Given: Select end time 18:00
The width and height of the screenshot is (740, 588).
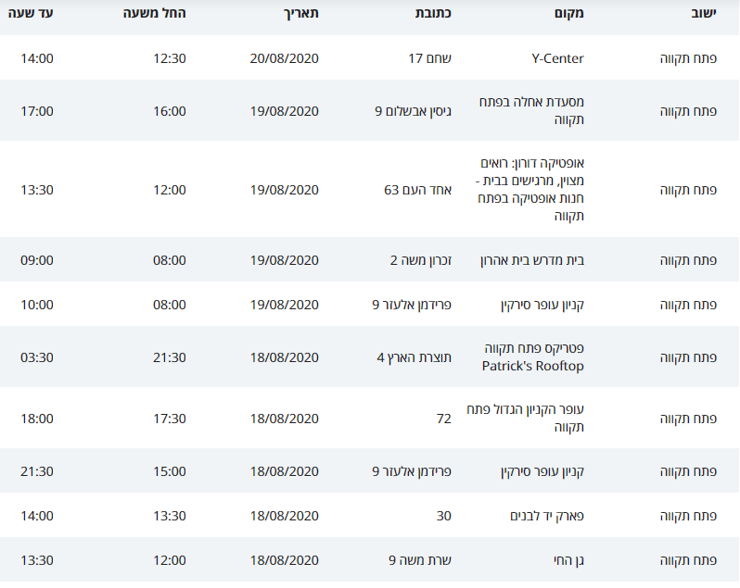Looking at the screenshot, I should 37,419.
